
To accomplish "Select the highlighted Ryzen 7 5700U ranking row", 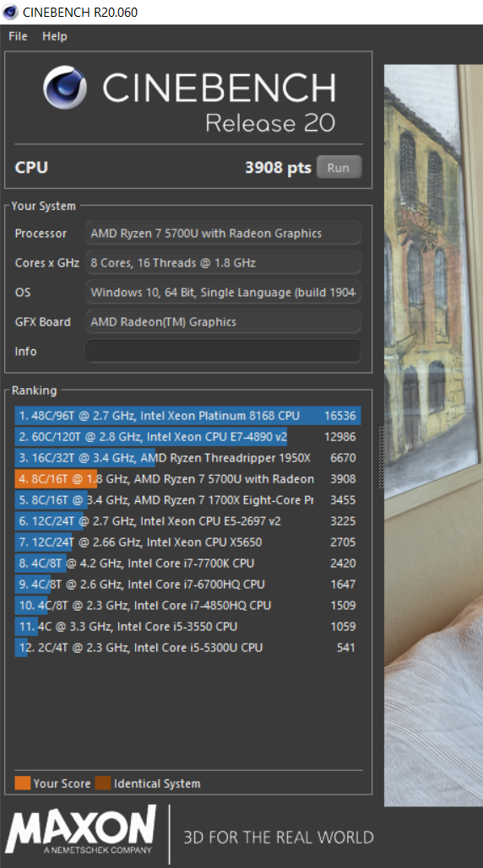I will click(x=187, y=479).
